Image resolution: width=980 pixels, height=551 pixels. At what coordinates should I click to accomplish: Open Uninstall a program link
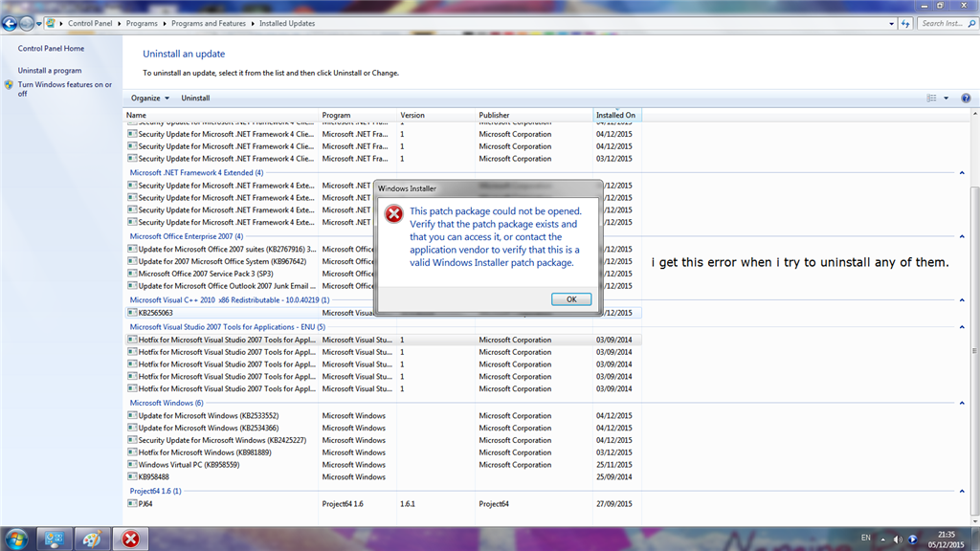pyautogui.click(x=50, y=71)
